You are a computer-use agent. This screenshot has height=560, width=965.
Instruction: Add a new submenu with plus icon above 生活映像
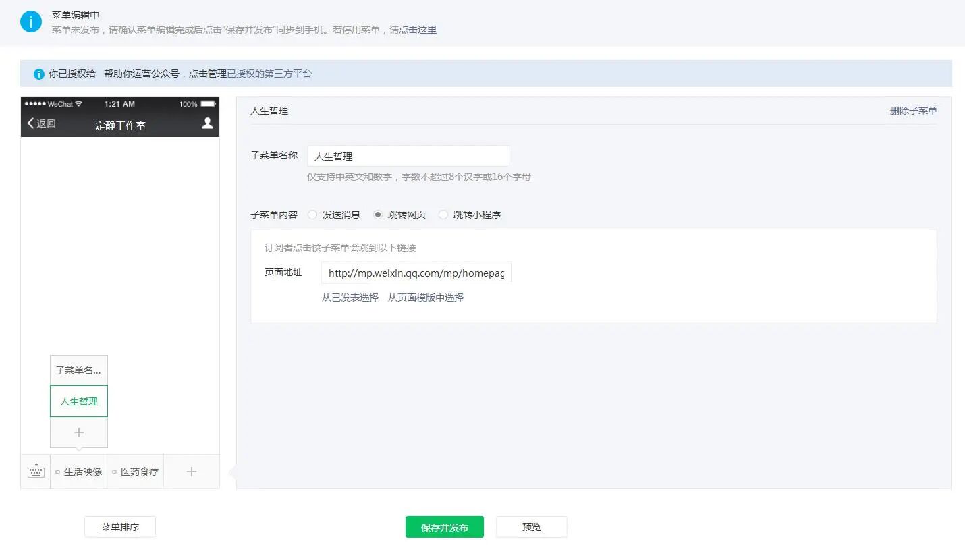pos(79,432)
